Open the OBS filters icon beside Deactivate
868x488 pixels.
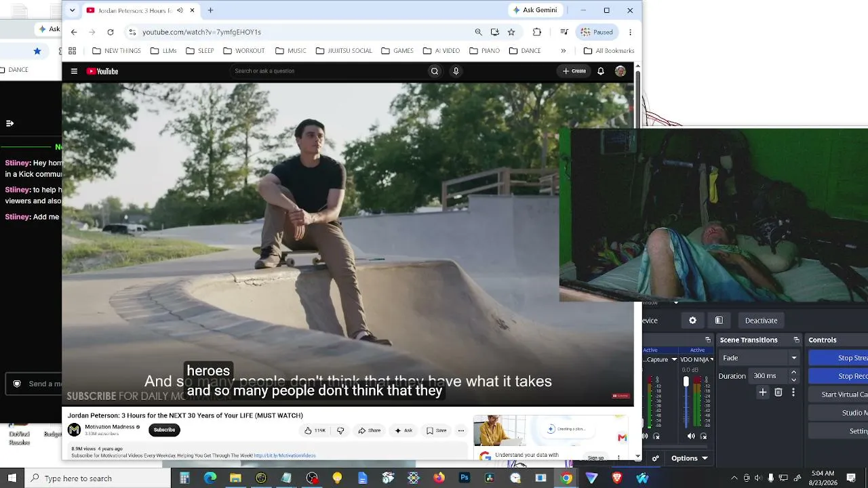click(x=719, y=321)
